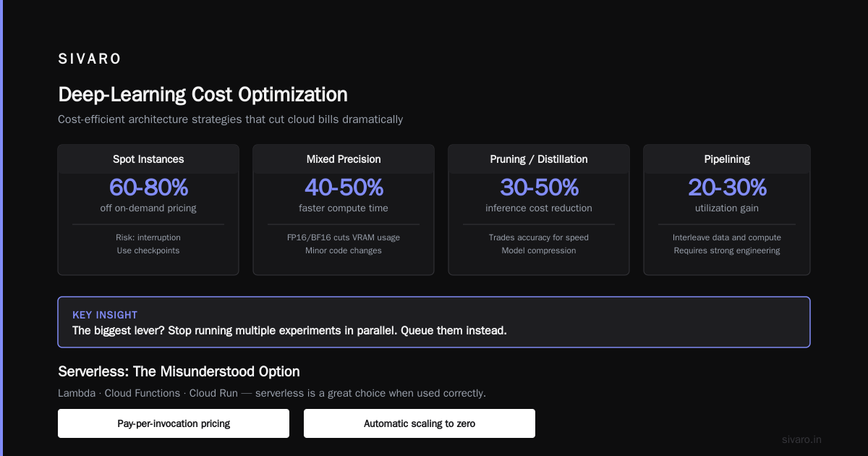Open the Mixed Precision card header
The image size is (868, 456).
[x=344, y=159]
